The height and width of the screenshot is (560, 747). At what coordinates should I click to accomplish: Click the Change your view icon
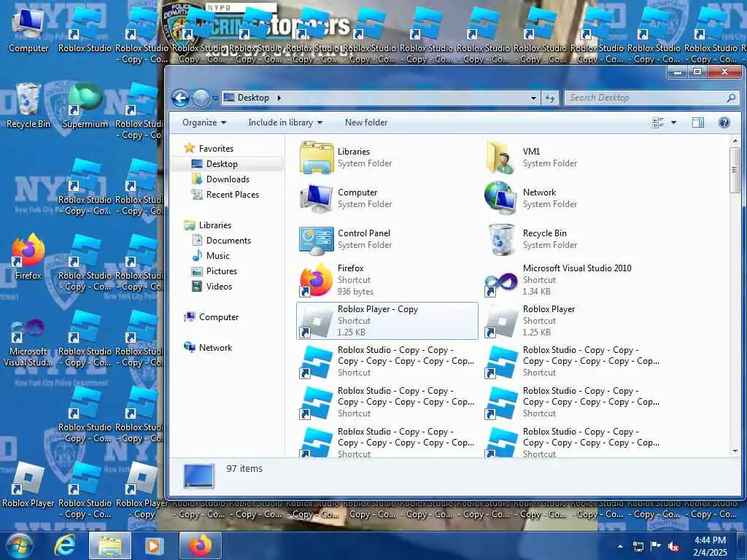coord(658,122)
